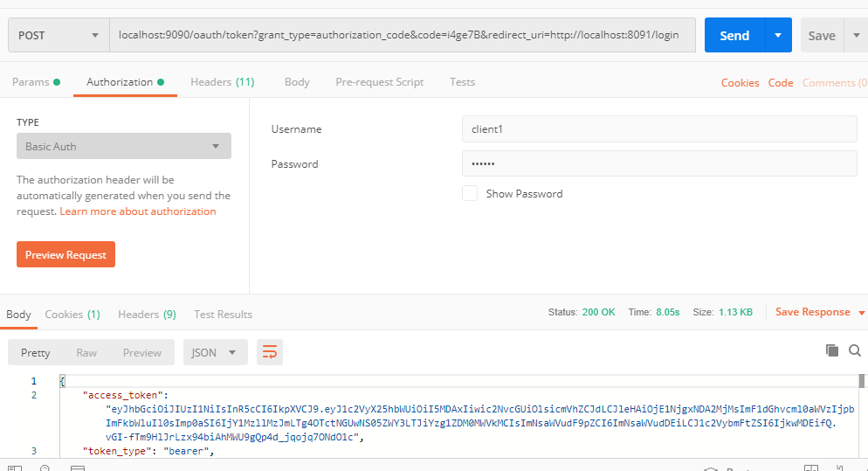Copy response body with the copy icon
868x471 pixels.
coord(832,350)
